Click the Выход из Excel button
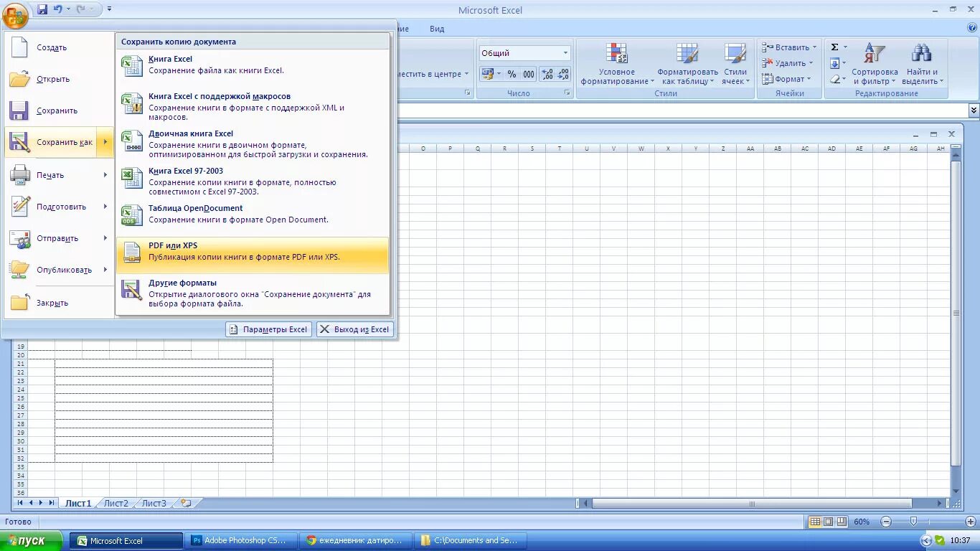Viewport: 980px width, 551px height. pos(354,329)
